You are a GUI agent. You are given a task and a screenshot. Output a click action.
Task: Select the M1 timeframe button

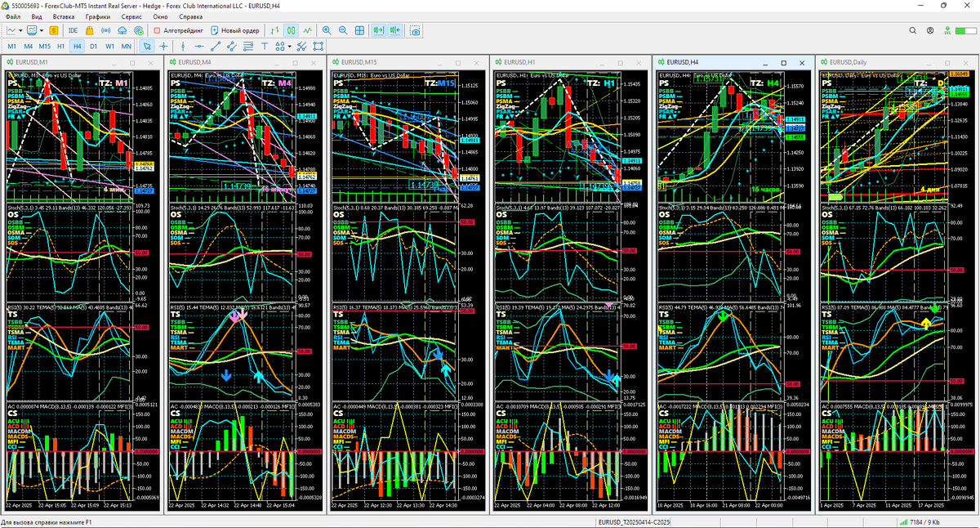(11, 47)
